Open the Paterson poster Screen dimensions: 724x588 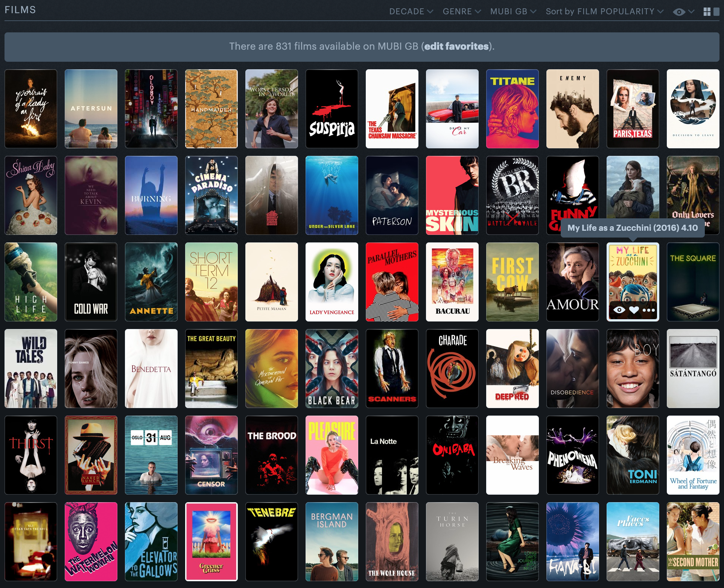392,195
